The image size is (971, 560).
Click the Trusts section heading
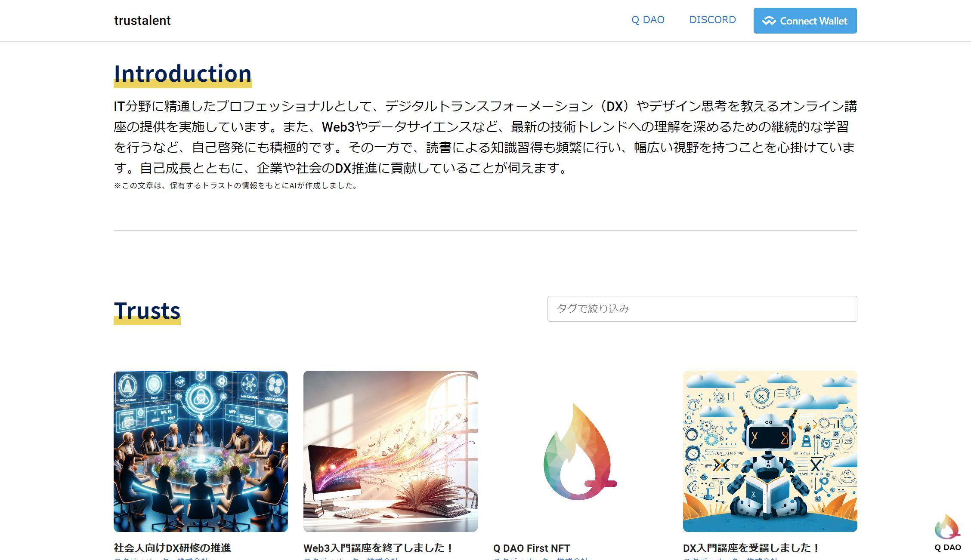click(x=147, y=311)
